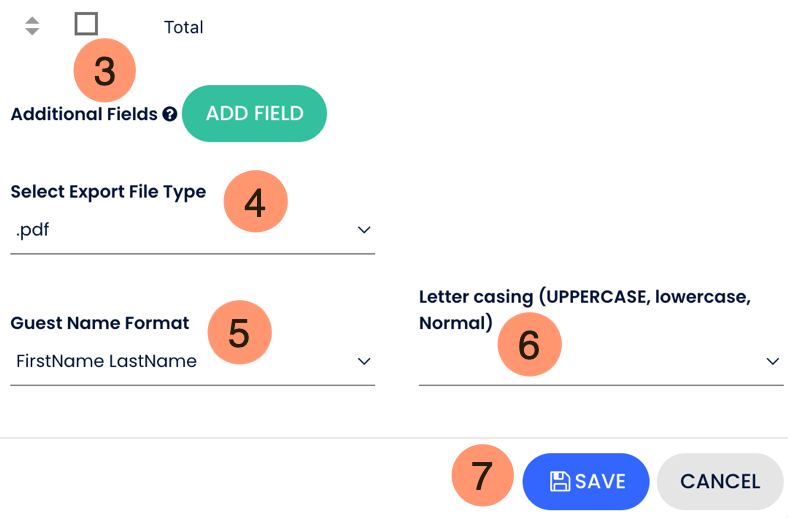Expand the chevron of the .pdf selector
Screen dimensions: 788x518
point(364,230)
